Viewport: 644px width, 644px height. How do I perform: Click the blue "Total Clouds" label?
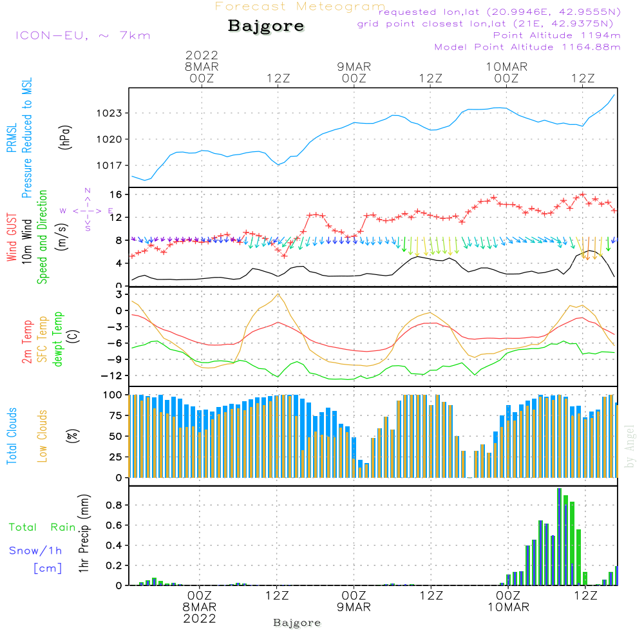pos(12,436)
